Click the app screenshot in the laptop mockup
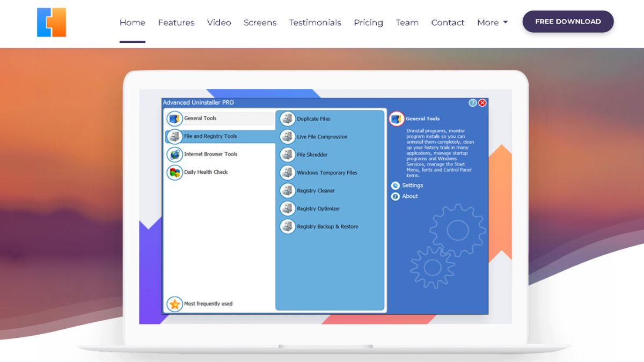 (x=325, y=206)
